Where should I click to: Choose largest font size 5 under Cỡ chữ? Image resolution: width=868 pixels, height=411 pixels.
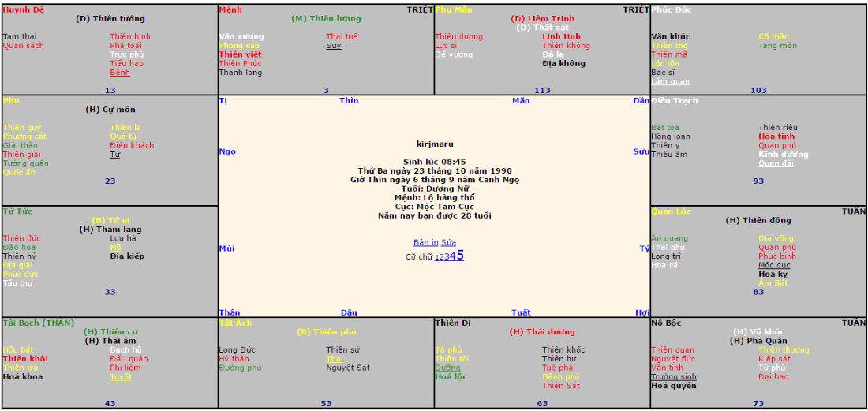coord(460,255)
